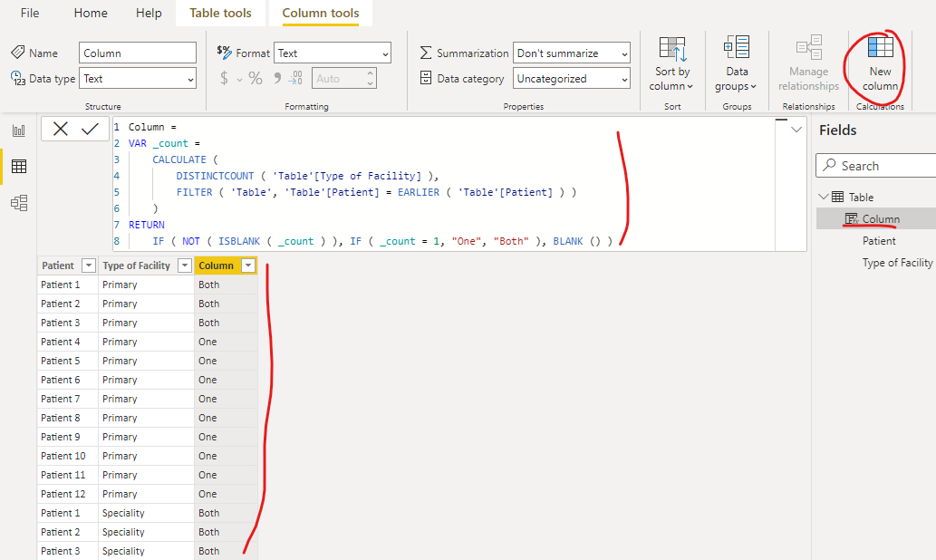Switch to Report view icon
This screenshot has height=560, width=936.
[x=19, y=130]
